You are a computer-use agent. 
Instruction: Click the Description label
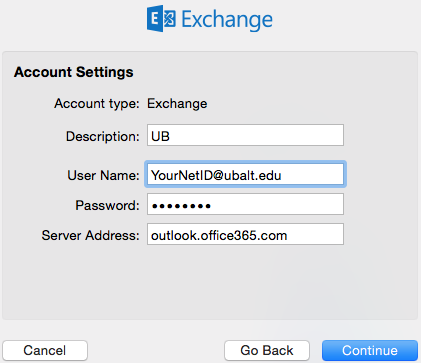(103, 136)
